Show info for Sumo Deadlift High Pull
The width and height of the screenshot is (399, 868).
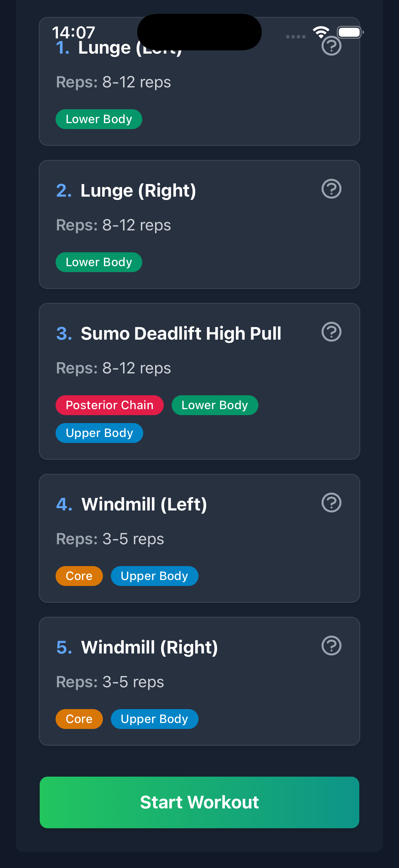[331, 332]
